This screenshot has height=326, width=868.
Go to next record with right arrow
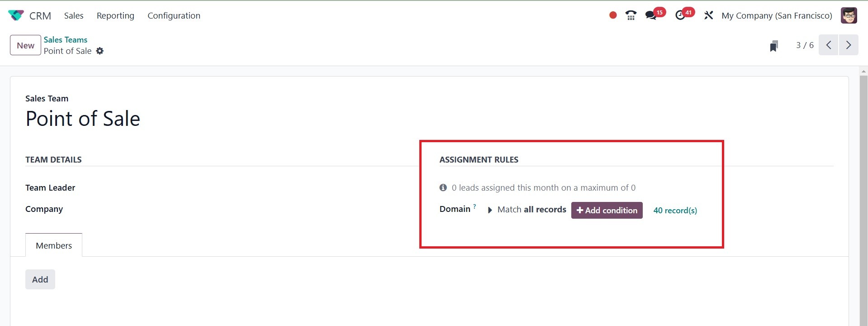point(849,45)
